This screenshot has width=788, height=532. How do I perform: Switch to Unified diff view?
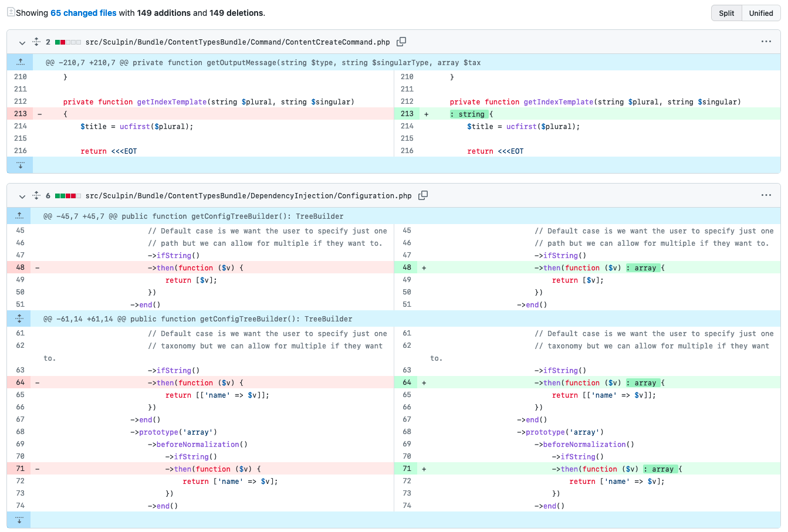[760, 13]
